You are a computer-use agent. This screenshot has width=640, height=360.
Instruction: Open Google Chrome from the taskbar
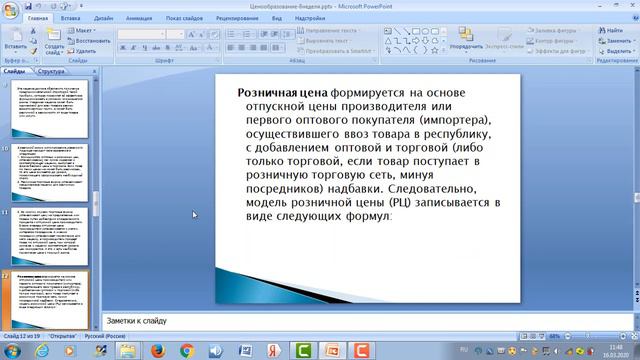187,351
